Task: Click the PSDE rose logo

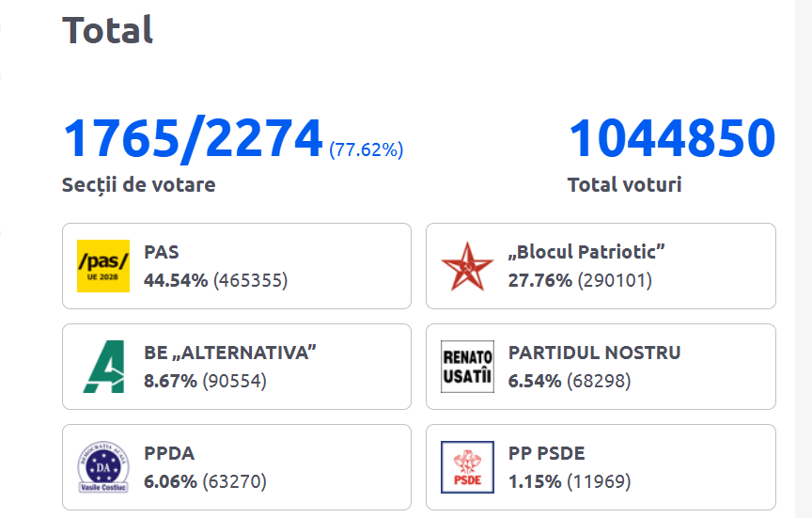Action: pos(467,467)
